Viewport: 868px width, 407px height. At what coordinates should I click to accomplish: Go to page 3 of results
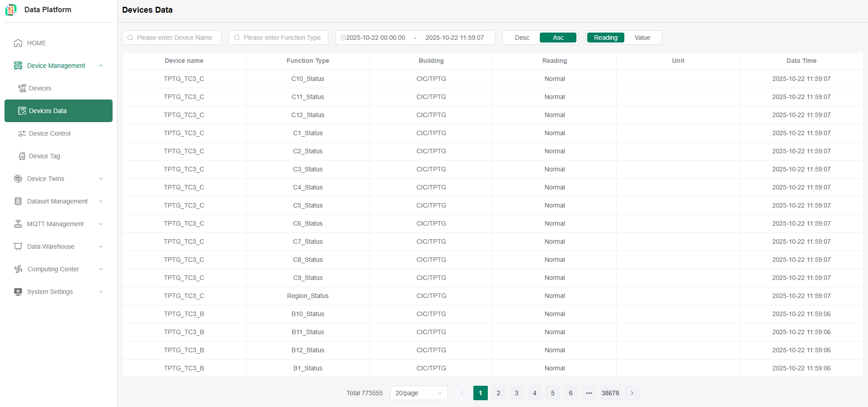[516, 393]
